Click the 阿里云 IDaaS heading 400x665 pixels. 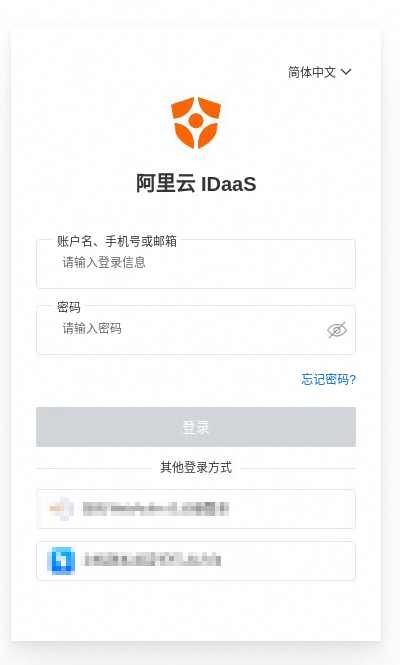[x=196, y=184]
